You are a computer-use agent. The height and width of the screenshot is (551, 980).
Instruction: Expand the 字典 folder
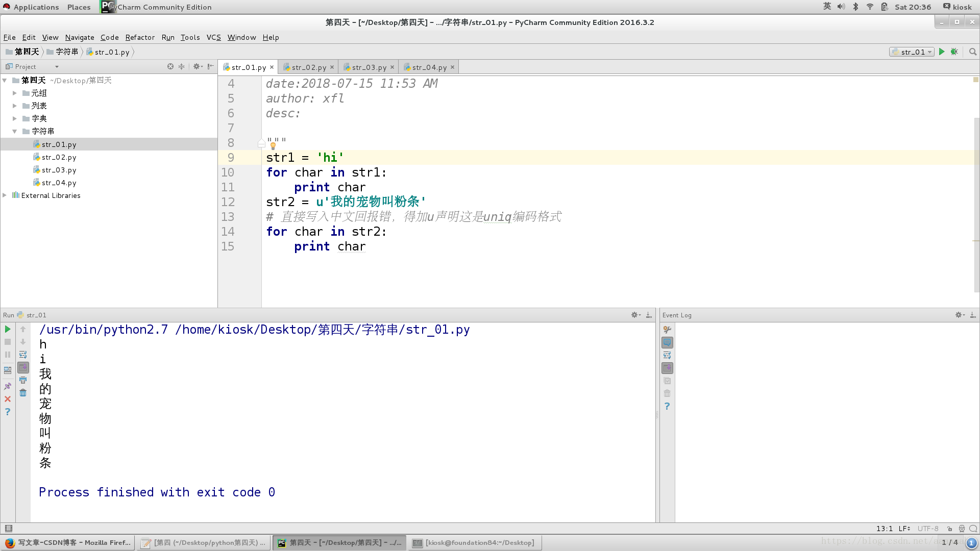15,118
